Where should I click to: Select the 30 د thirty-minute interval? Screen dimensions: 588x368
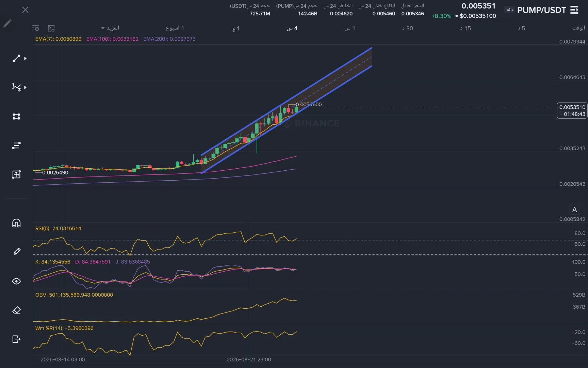(407, 28)
